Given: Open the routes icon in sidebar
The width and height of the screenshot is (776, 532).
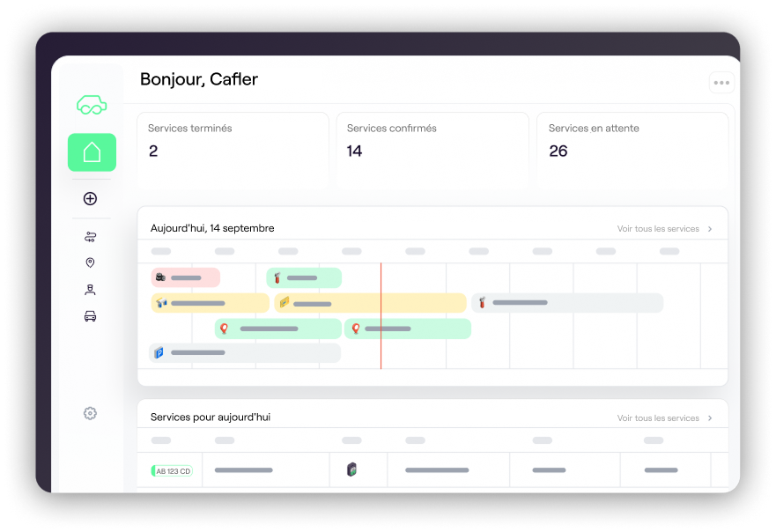Looking at the screenshot, I should tap(90, 237).
